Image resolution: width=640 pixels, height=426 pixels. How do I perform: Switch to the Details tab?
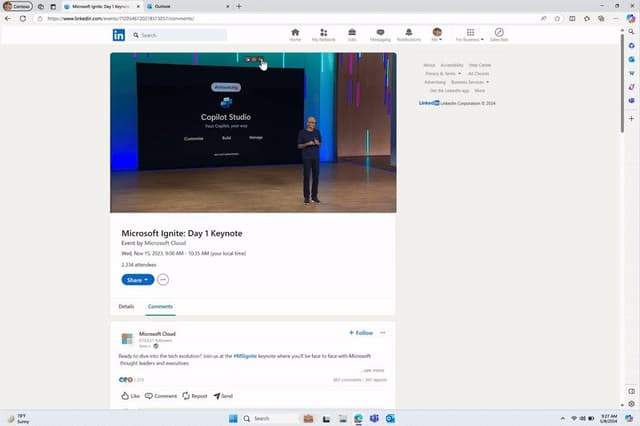[126, 306]
